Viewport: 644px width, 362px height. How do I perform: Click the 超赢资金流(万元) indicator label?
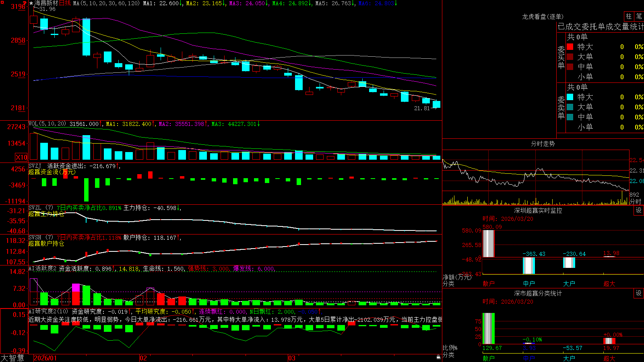pos(52,172)
